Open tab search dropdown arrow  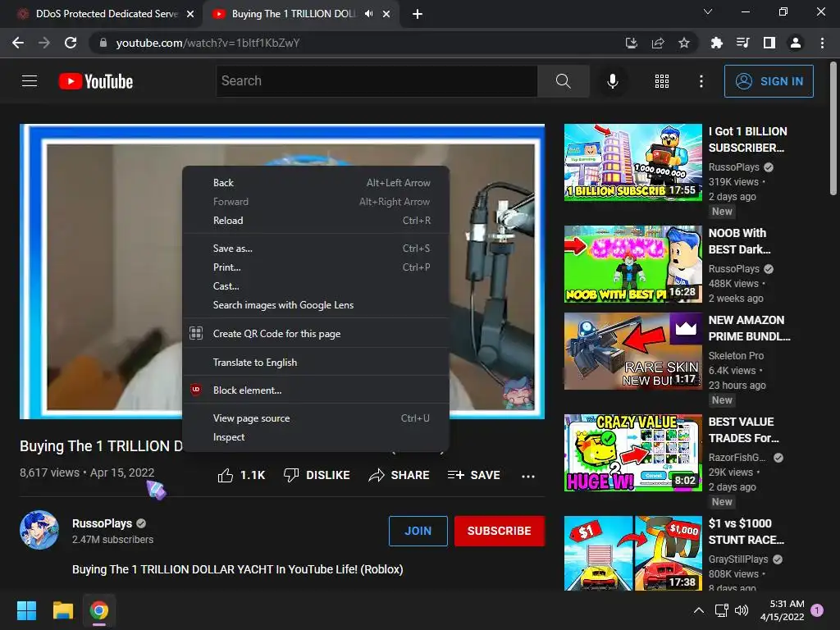coord(708,11)
